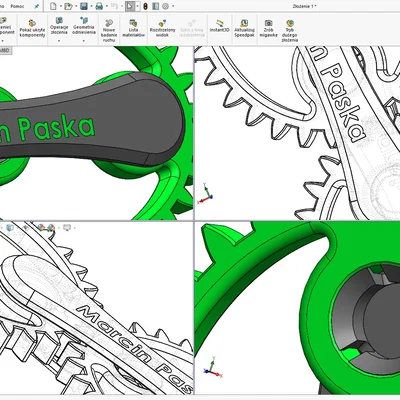
Task: Click the view settings monitor icon
Action: pos(67,228)
